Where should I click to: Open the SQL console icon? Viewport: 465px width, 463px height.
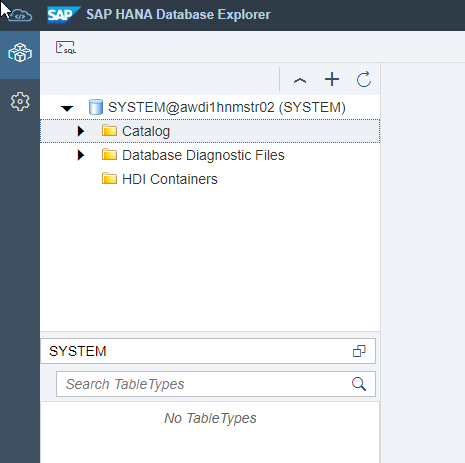pos(66,47)
